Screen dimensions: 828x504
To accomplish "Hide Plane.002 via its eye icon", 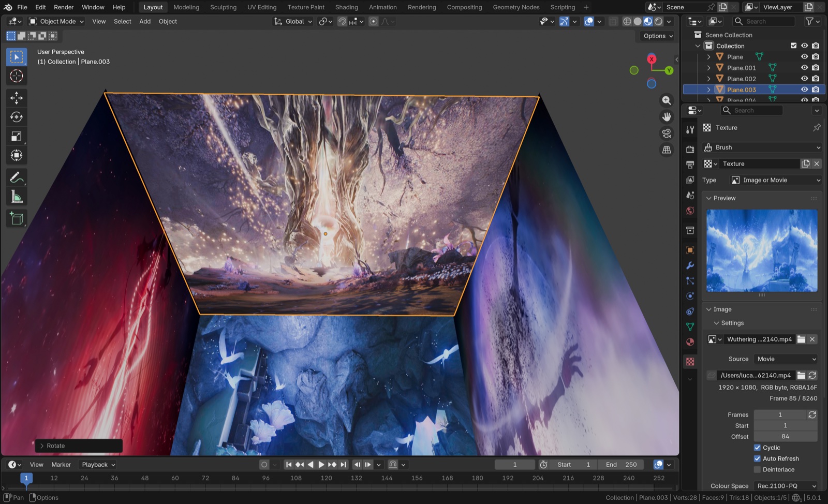I will tap(804, 79).
